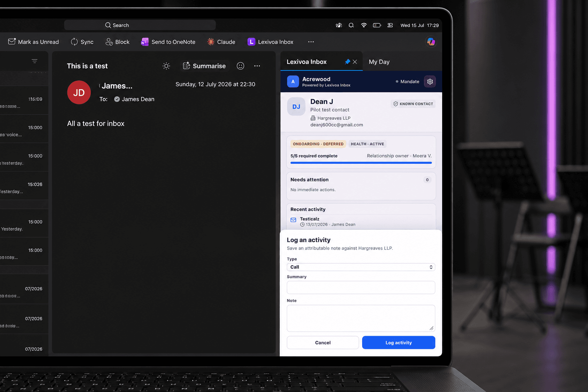588x392 pixels.
Task: Open the Spotlight search icon in menu bar
Action: pyautogui.click(x=351, y=25)
